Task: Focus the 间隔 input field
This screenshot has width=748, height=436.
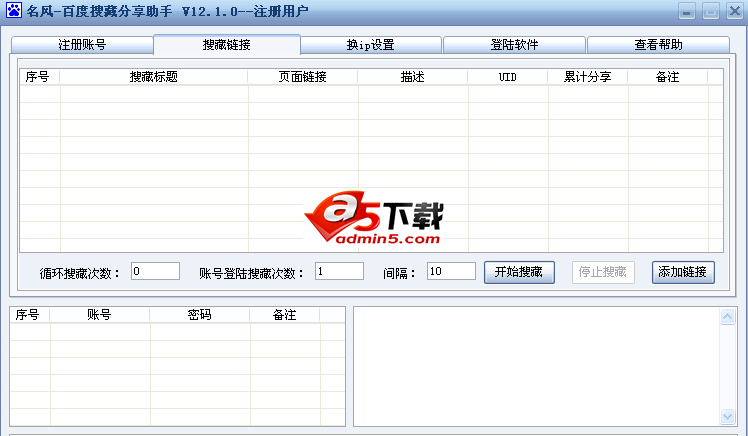Action: pos(451,271)
